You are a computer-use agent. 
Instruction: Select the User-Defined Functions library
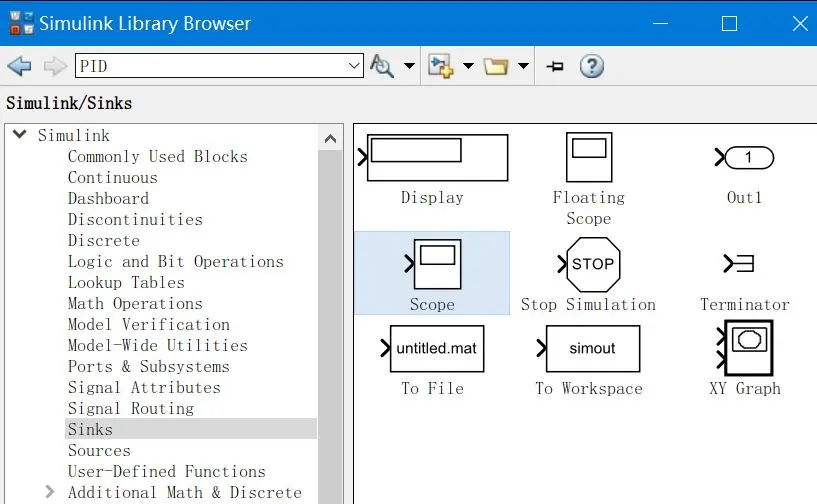(167, 471)
